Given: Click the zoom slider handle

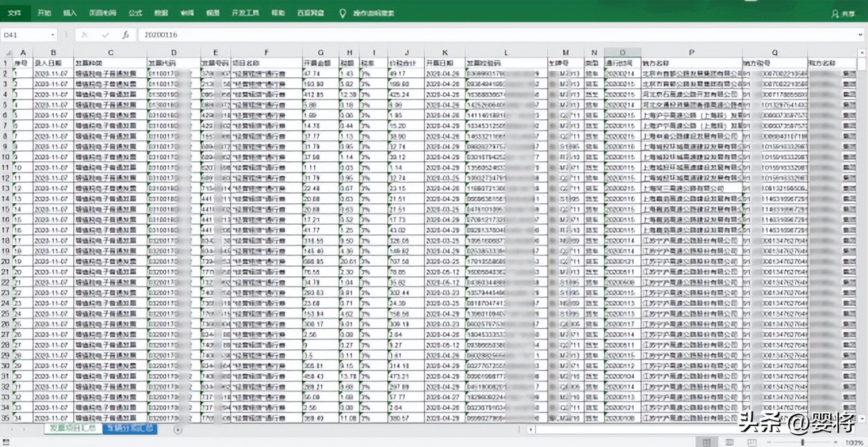Looking at the screenshot, I should tap(802, 442).
